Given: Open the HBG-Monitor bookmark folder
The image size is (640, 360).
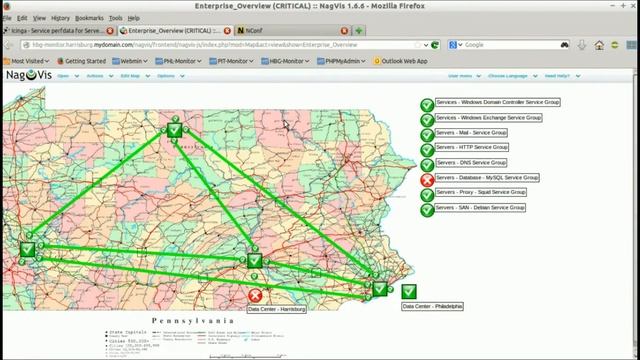Looking at the screenshot, I should 285,61.
